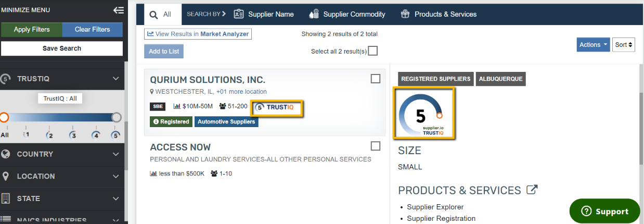Click the Support question mark icon
644x224 pixels.
coord(587,211)
